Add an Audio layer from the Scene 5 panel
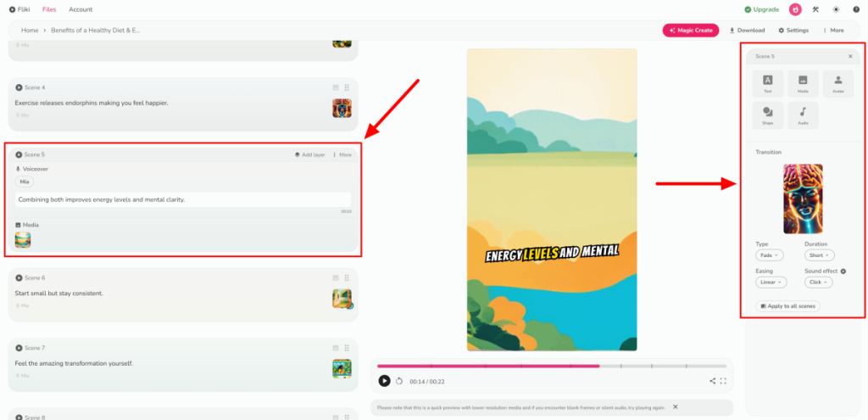This screenshot has width=868, height=420. pos(803,115)
